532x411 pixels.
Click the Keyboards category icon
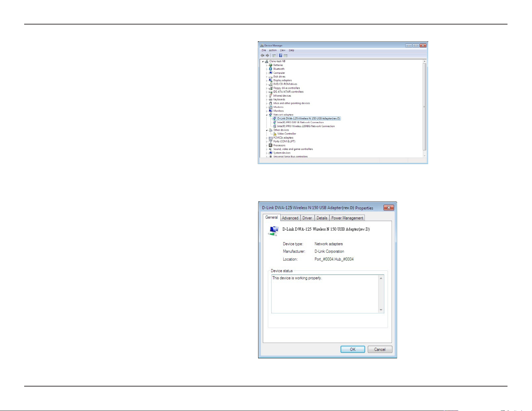coord(271,99)
